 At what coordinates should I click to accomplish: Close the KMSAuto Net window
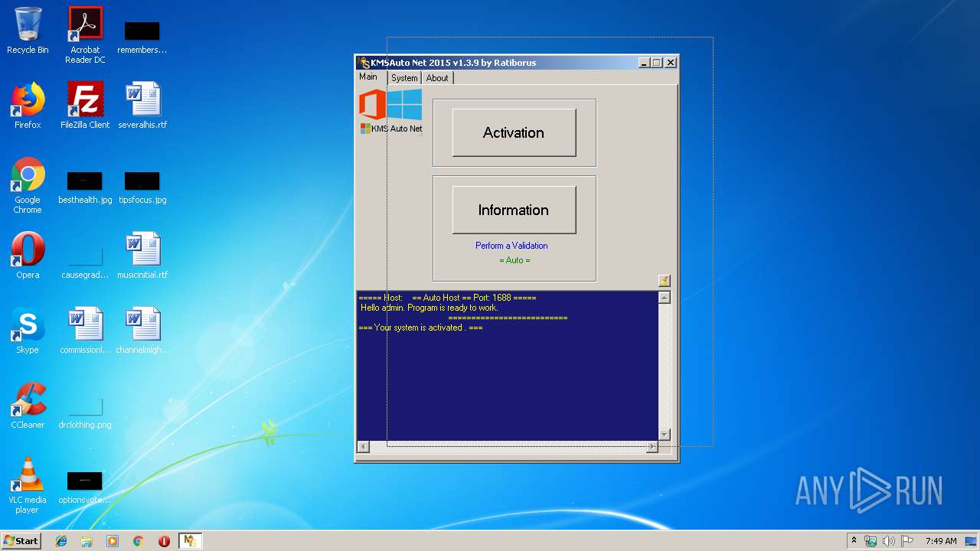(x=671, y=63)
